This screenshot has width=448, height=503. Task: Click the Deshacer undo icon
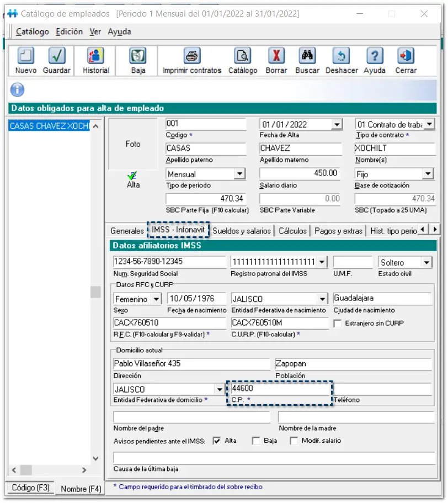pyautogui.click(x=341, y=56)
